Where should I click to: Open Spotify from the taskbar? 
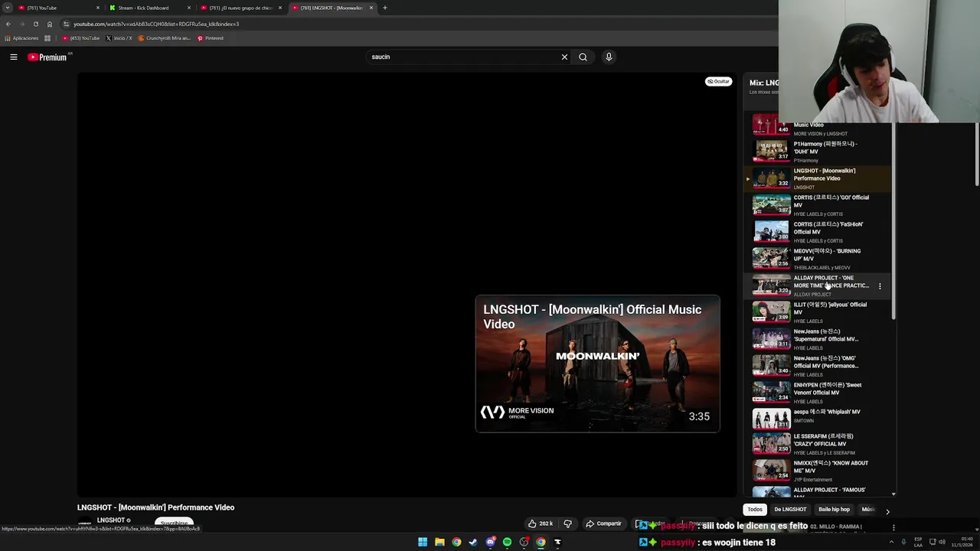tap(507, 542)
